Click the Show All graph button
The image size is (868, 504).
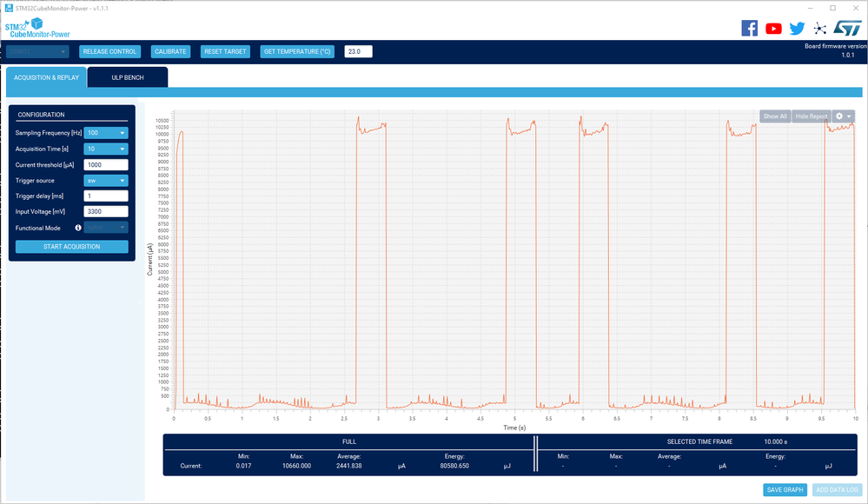(775, 116)
